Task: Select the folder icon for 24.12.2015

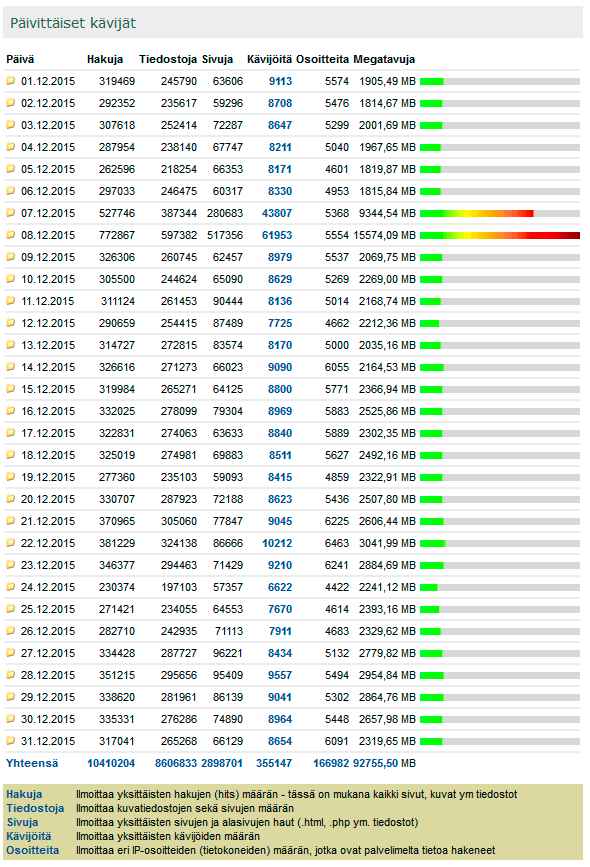Action: coord(11,587)
